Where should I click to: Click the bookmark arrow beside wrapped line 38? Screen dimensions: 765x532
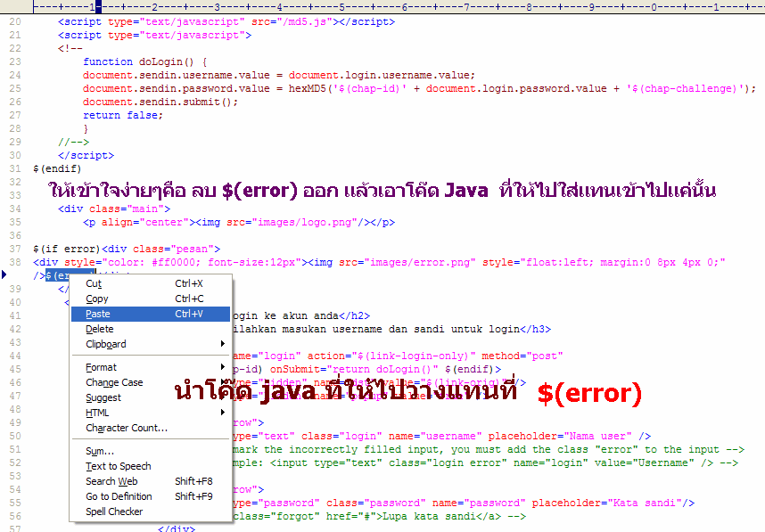coord(4,274)
